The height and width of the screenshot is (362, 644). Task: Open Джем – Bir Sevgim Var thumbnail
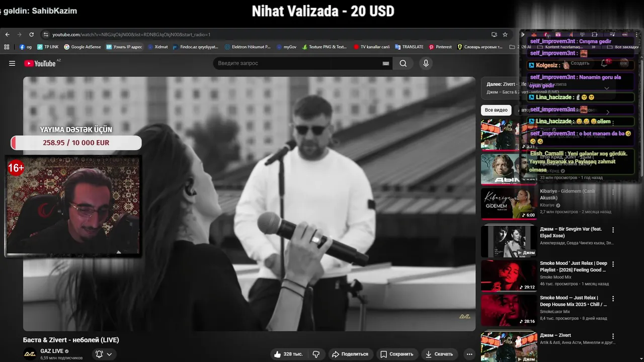coord(509,241)
